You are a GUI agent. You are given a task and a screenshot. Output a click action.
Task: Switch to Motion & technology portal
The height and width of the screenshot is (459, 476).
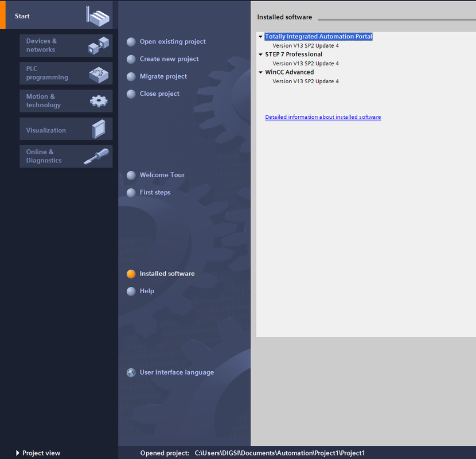point(66,101)
